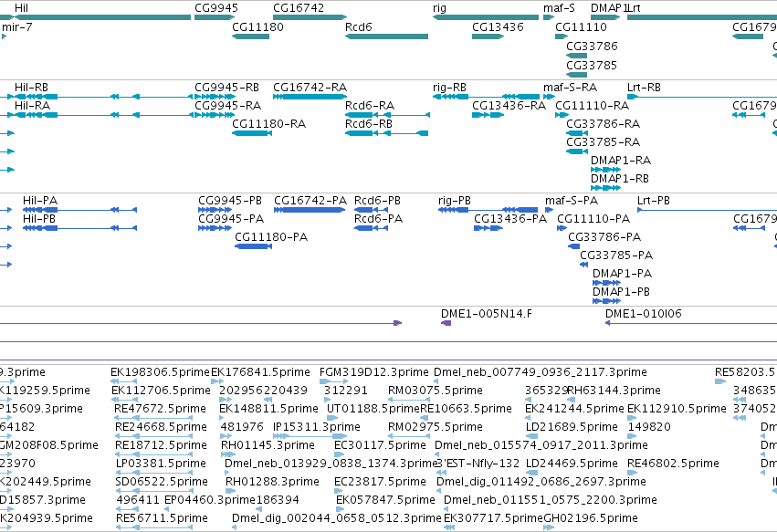This screenshot has height=532, width=777.
Task: Click the CG33785-PA protein label
Action: [616, 256]
